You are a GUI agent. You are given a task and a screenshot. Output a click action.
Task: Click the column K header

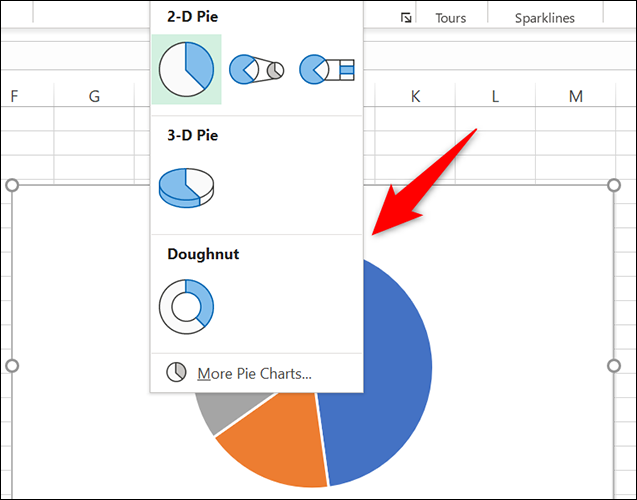point(415,96)
